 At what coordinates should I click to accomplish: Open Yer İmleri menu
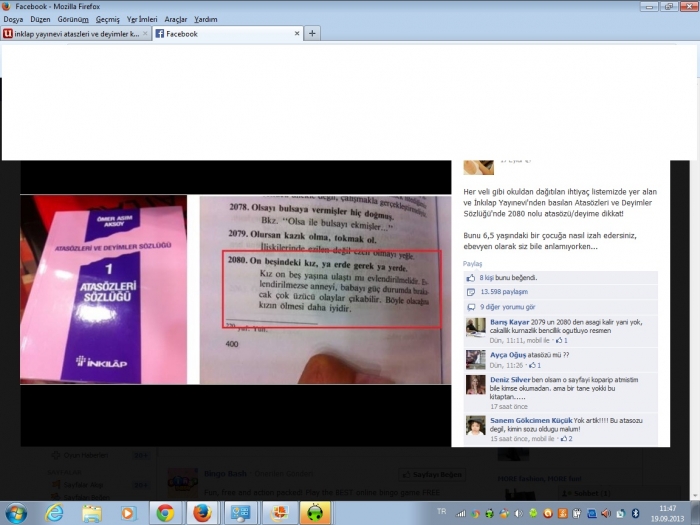(x=142, y=19)
